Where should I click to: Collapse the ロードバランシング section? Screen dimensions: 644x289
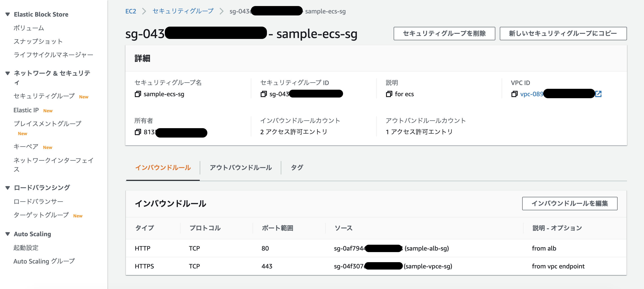pyautogui.click(x=7, y=188)
